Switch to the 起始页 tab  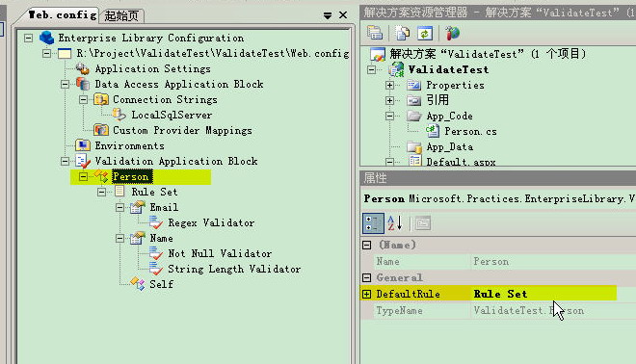121,15
